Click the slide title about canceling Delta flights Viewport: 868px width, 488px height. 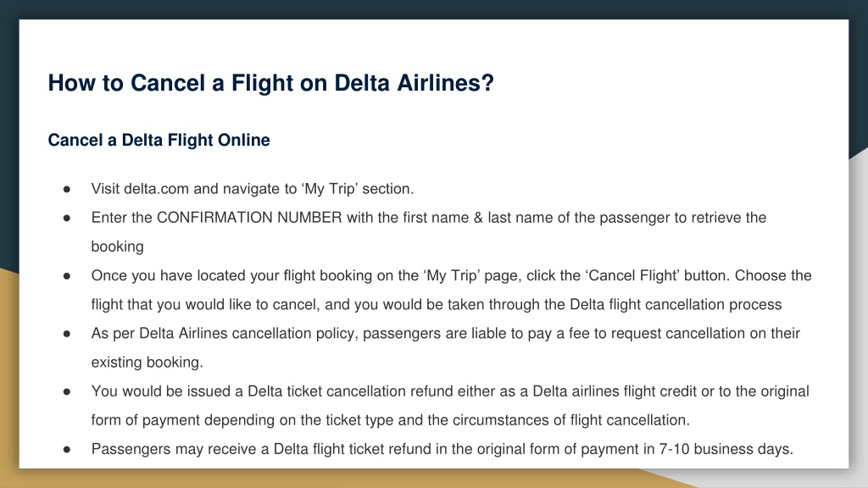pyautogui.click(x=270, y=83)
